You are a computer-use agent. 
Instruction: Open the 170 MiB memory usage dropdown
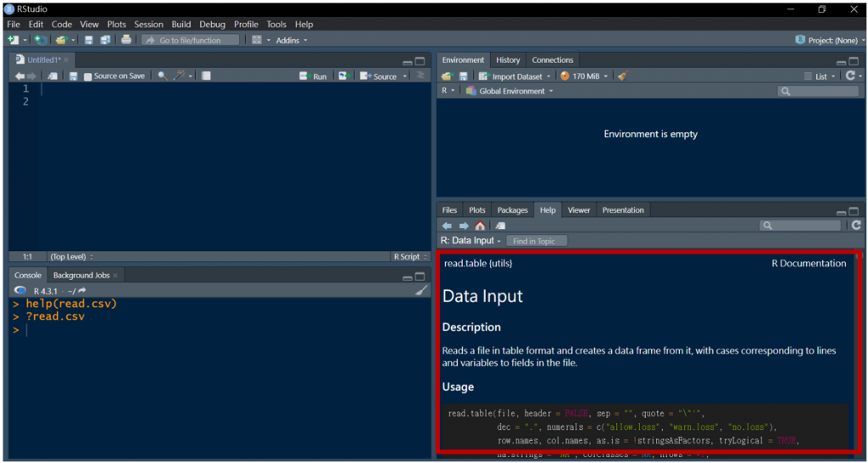(x=585, y=76)
